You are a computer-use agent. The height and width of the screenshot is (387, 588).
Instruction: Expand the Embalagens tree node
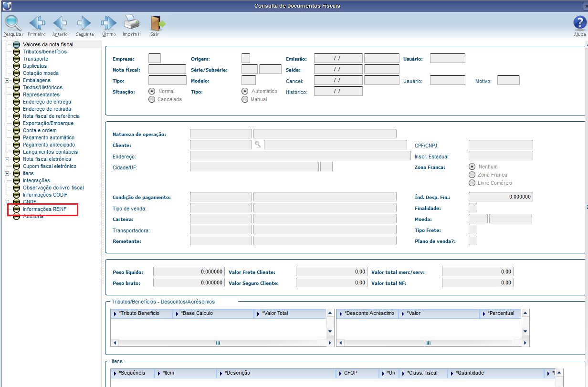7,81
